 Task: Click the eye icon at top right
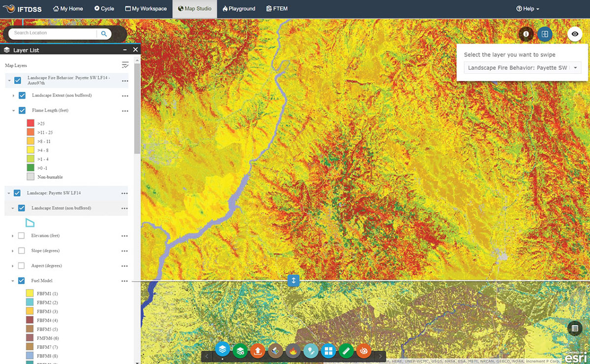coord(575,34)
